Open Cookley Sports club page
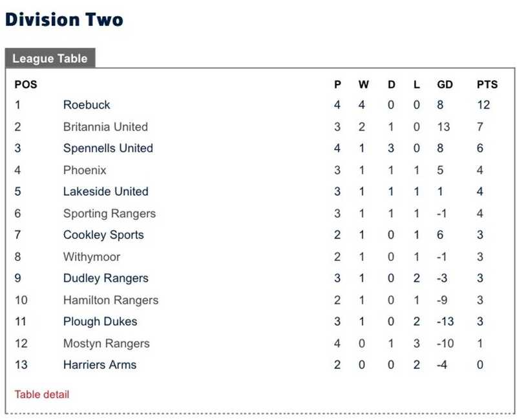Viewport: 517px width, 420px height. [x=103, y=235]
